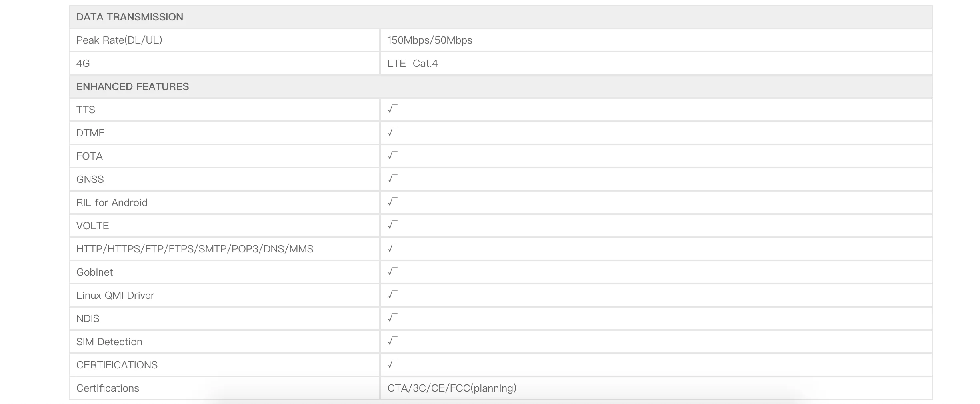The height and width of the screenshot is (404, 980).
Task: Select the Linux QMI Driver label
Action: click(115, 295)
